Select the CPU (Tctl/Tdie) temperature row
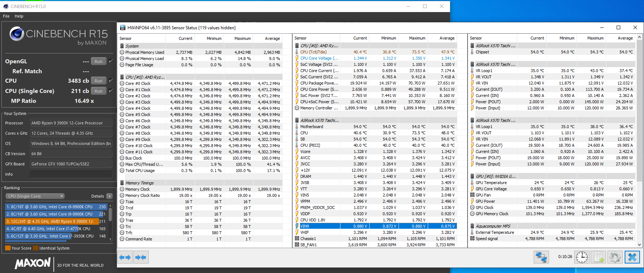This screenshot has width=644, height=273. (375, 52)
